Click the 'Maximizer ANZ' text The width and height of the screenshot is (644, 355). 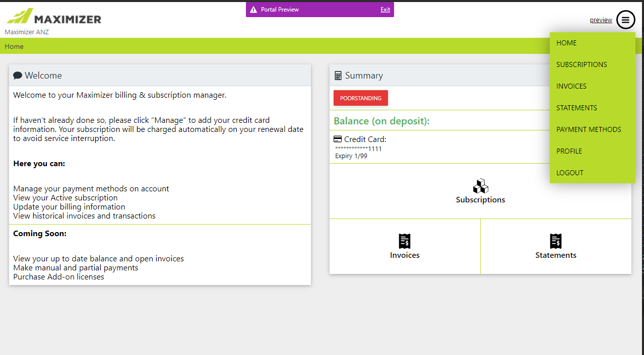point(27,32)
